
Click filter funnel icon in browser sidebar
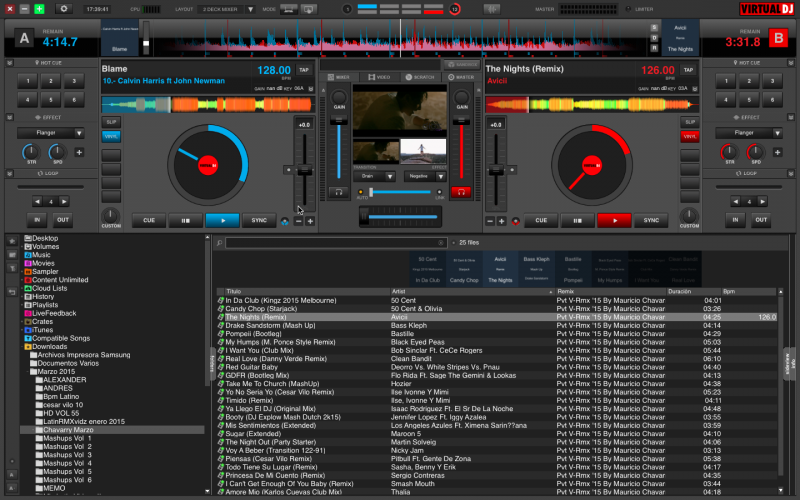pos(12,268)
